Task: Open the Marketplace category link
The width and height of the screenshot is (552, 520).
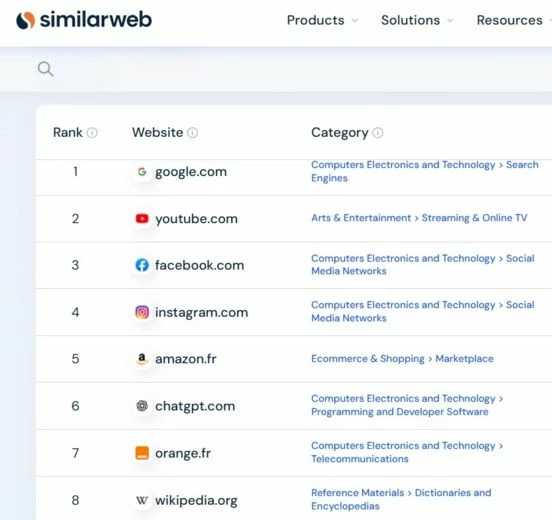Action: tap(464, 359)
